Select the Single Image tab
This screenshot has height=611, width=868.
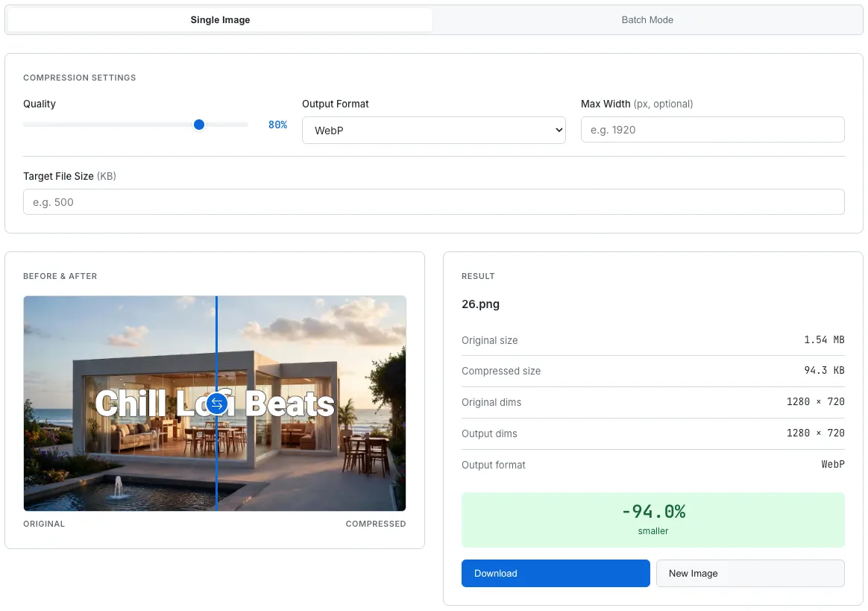(x=220, y=20)
